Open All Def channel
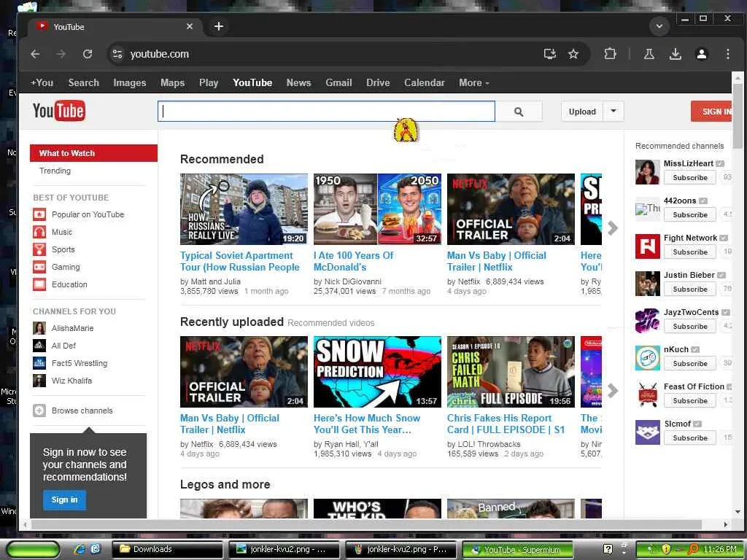This screenshot has height=560, width=747. (x=63, y=346)
